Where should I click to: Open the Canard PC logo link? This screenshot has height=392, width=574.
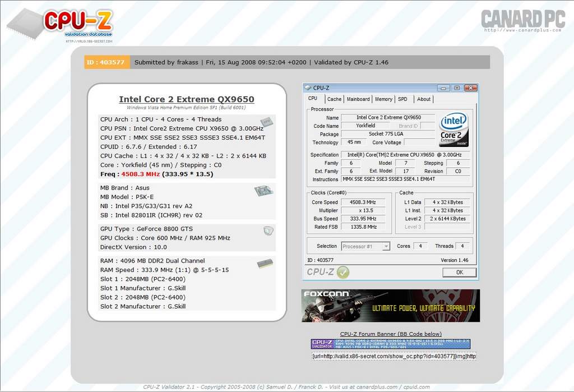(x=523, y=21)
